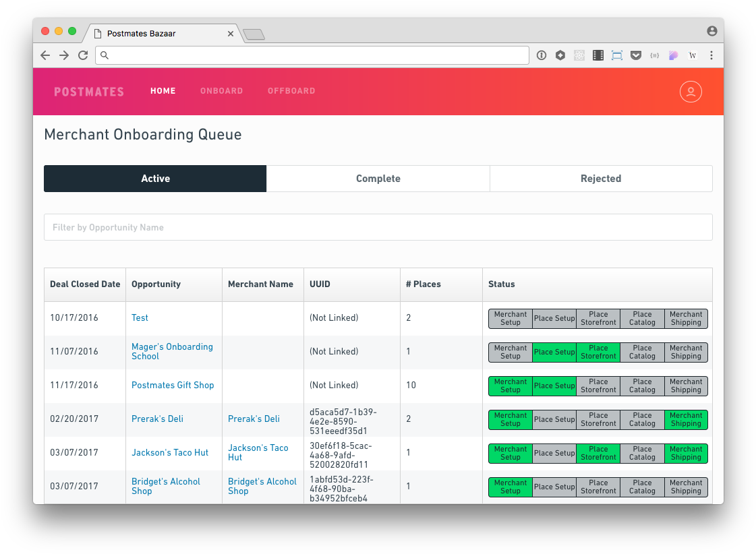Click the places count 10

(411, 386)
